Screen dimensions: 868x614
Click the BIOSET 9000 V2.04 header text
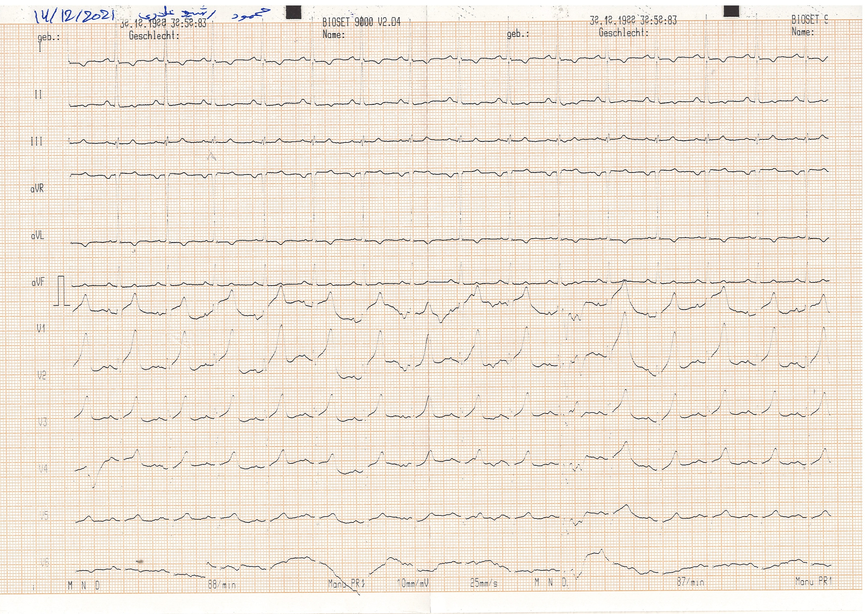361,22
